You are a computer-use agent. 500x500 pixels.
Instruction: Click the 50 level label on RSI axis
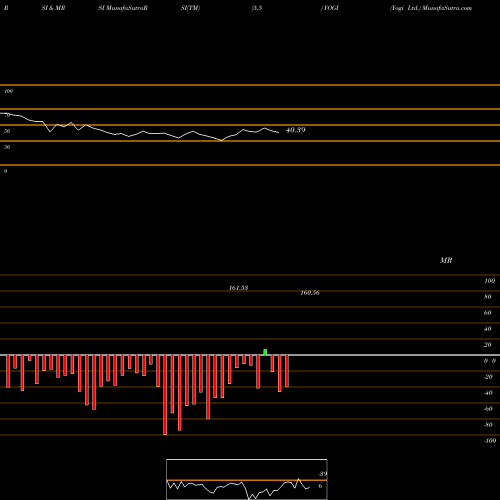click(7, 131)
